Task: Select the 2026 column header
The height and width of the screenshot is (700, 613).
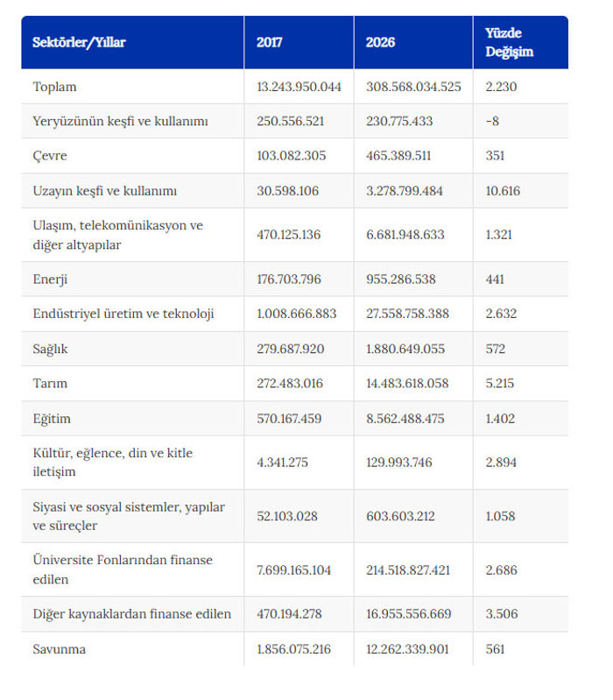Action: (380, 42)
